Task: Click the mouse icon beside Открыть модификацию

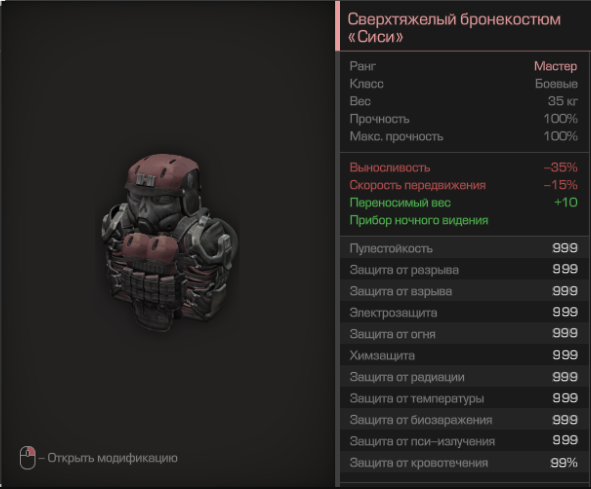Action: coord(28,458)
